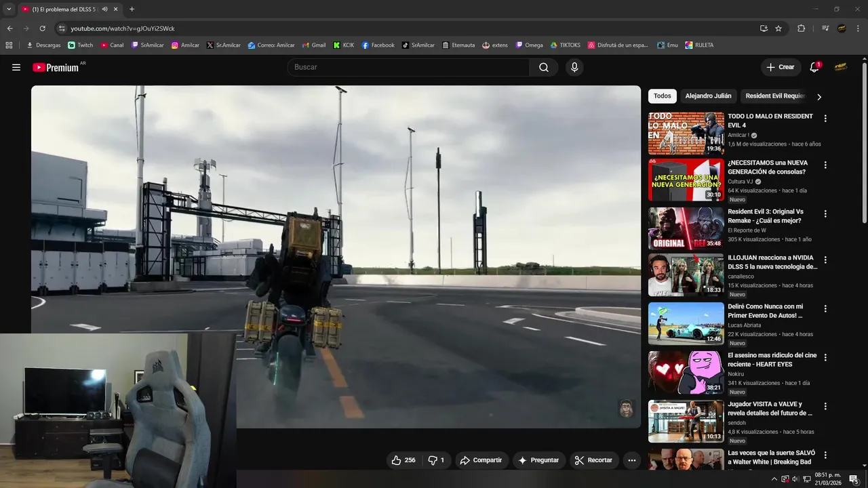The width and height of the screenshot is (868, 488).
Task: Start voice search with microphone icon
Action: 574,67
